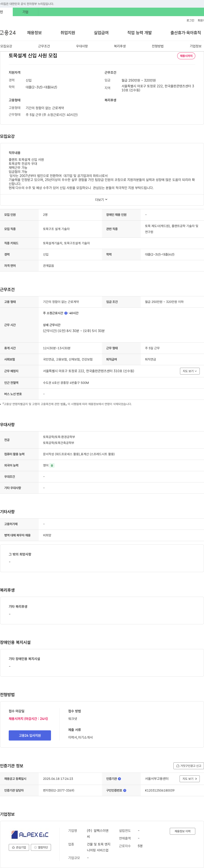Select 토목구조 설계 기술자 job type
Image resolution: width=204 pixels, height=868 pixels.
[56, 229]
